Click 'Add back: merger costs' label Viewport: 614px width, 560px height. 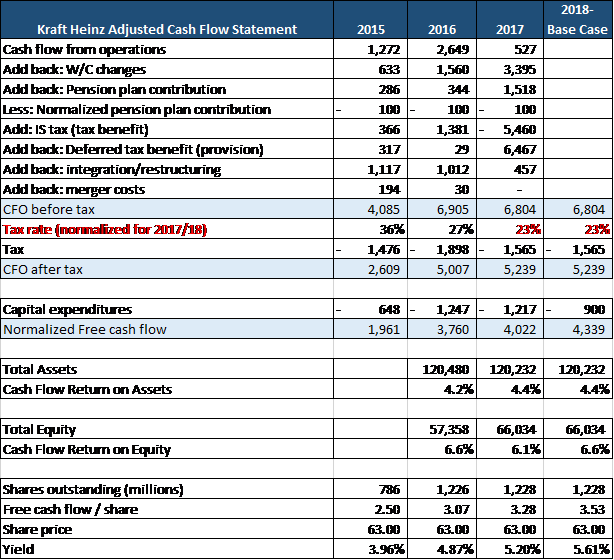(x=74, y=190)
